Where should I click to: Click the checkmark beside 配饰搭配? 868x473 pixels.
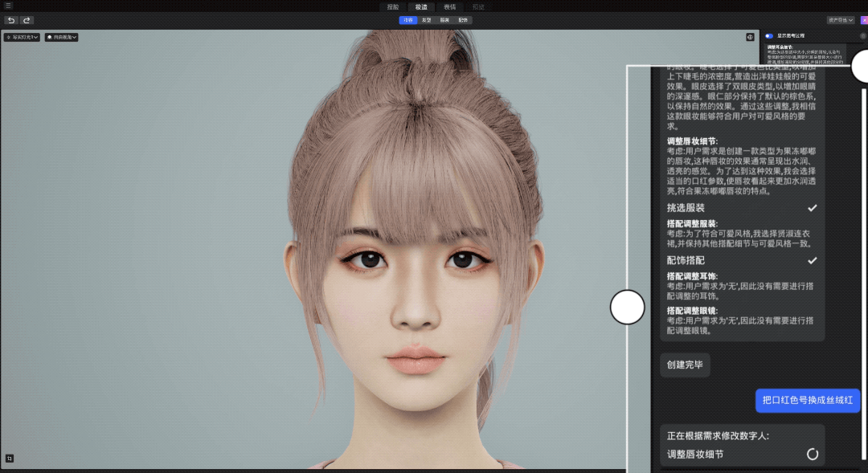coord(813,260)
